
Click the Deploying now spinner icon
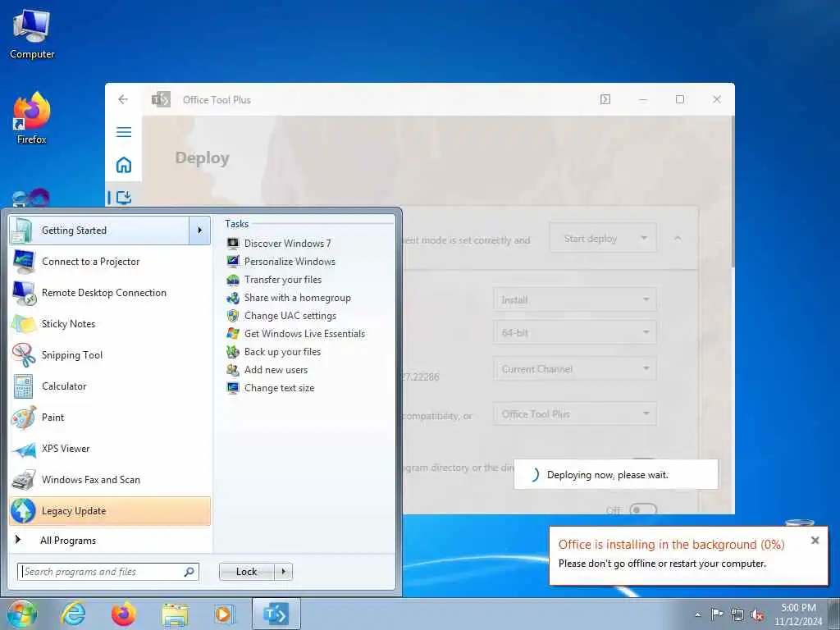(x=533, y=475)
